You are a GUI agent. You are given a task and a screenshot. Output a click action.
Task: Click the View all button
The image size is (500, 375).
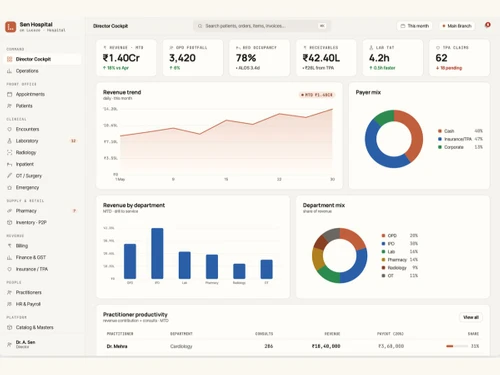[471, 317]
